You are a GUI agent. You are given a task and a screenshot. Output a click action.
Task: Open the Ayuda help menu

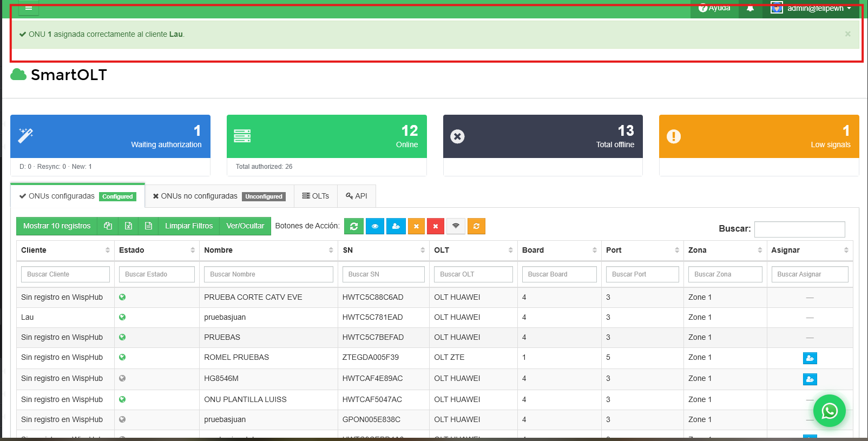(714, 8)
